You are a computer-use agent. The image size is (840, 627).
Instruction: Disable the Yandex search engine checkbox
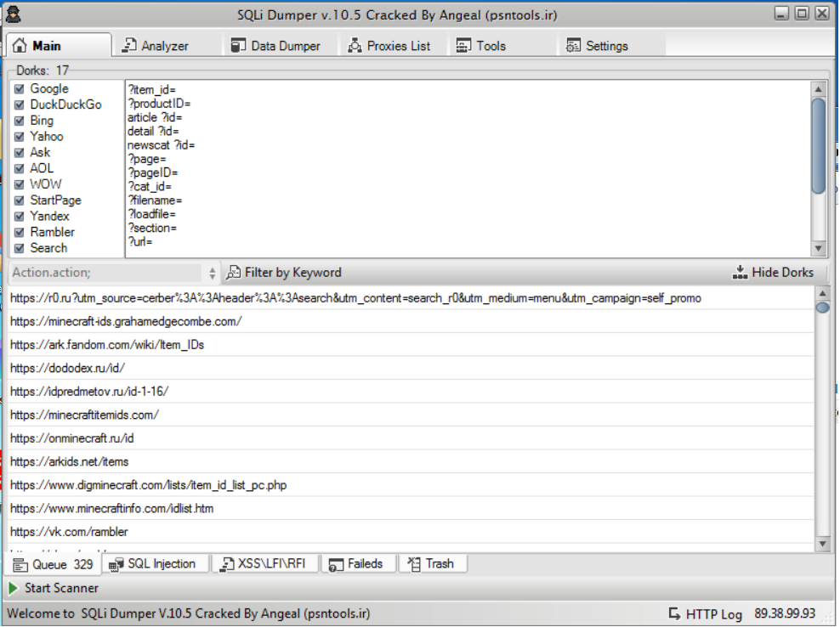[x=19, y=217]
